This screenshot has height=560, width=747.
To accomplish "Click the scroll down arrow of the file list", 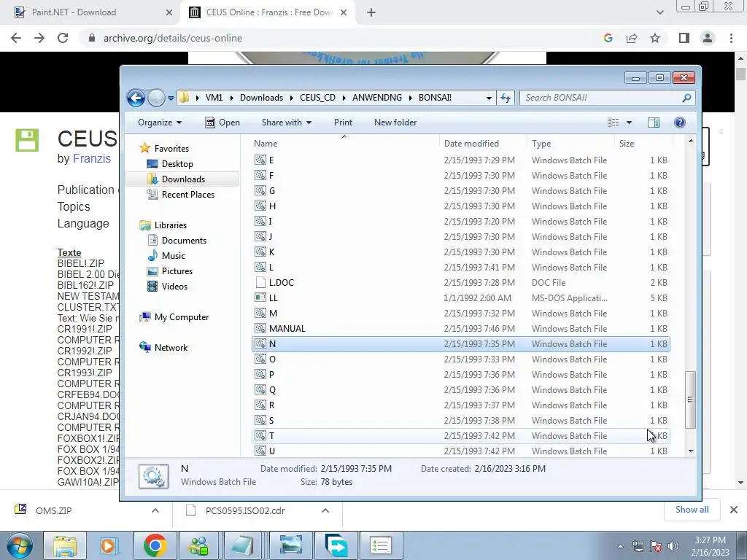I will click(x=691, y=451).
